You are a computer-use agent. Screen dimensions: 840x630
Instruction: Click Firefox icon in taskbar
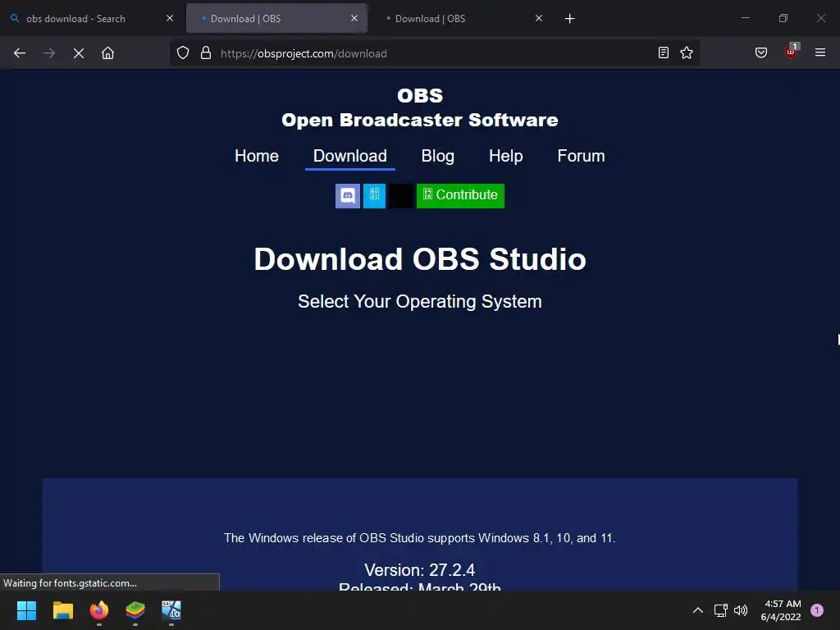pyautogui.click(x=99, y=610)
